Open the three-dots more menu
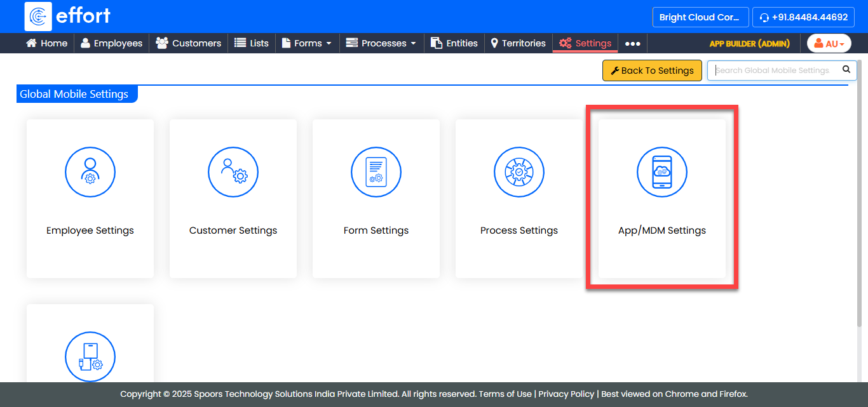Screen dimensions: 868x407 [x=632, y=44]
